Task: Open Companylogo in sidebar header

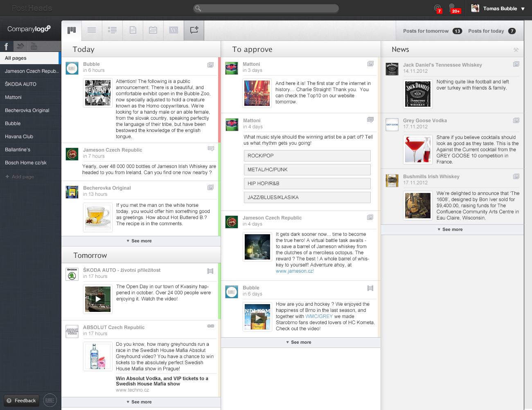Action: (29, 29)
